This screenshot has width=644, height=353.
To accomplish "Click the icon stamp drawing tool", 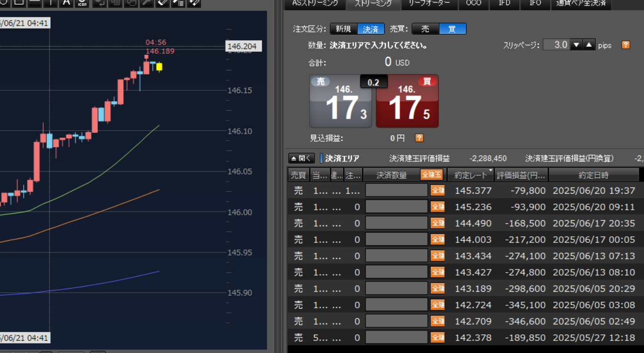I will click(x=83, y=3).
